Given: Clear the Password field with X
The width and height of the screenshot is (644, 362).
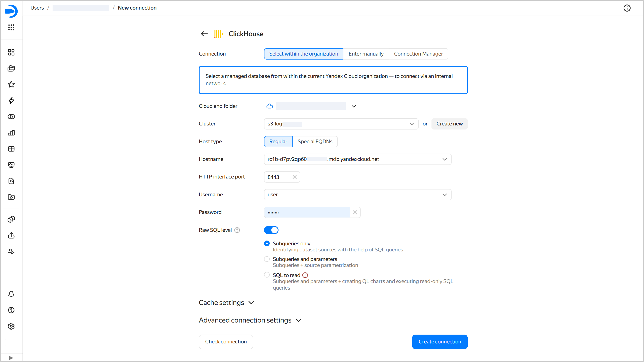Looking at the screenshot, I should 355,212.
